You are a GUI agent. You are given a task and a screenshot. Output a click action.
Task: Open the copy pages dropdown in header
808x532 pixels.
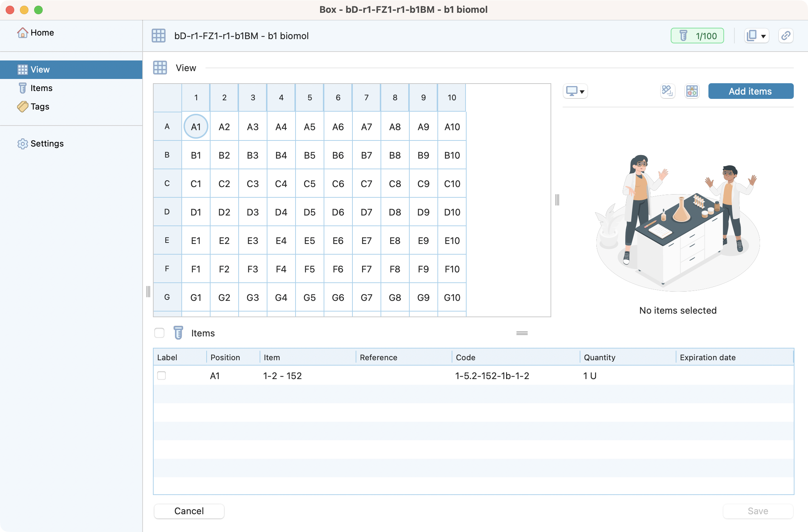click(x=756, y=36)
